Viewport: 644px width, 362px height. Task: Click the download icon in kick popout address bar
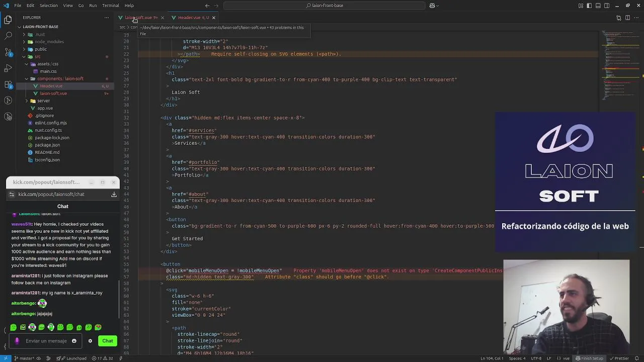coord(114,194)
